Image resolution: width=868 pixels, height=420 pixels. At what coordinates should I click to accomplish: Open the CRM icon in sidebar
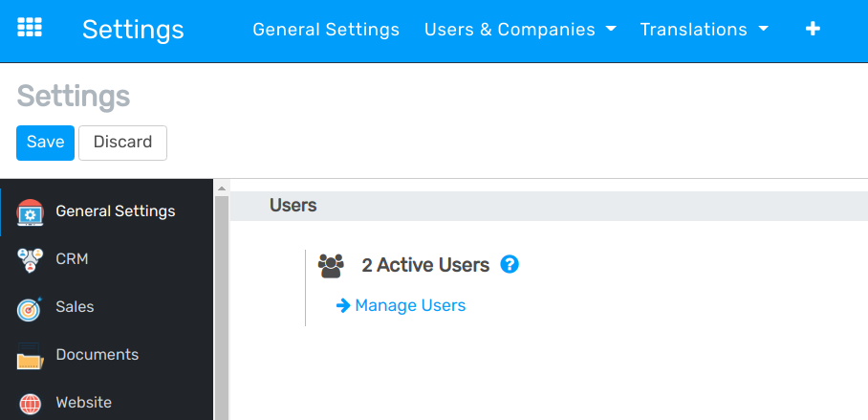pos(31,260)
